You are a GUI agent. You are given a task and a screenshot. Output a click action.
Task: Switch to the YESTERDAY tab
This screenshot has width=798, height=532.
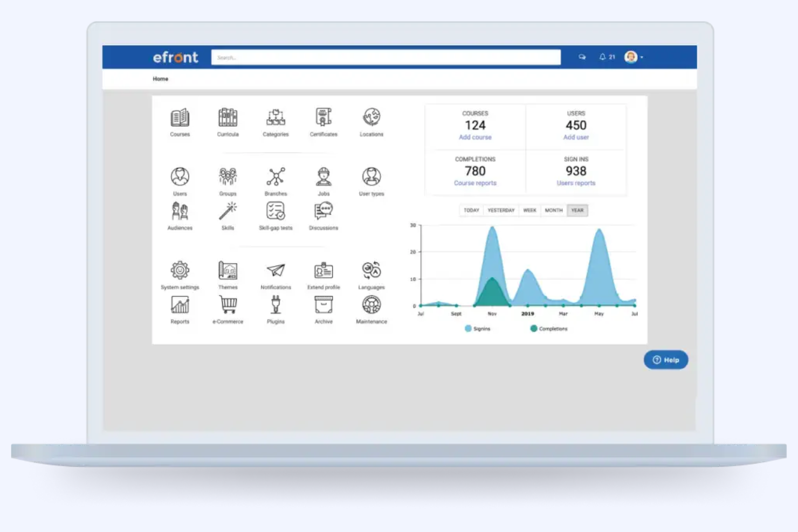click(501, 210)
